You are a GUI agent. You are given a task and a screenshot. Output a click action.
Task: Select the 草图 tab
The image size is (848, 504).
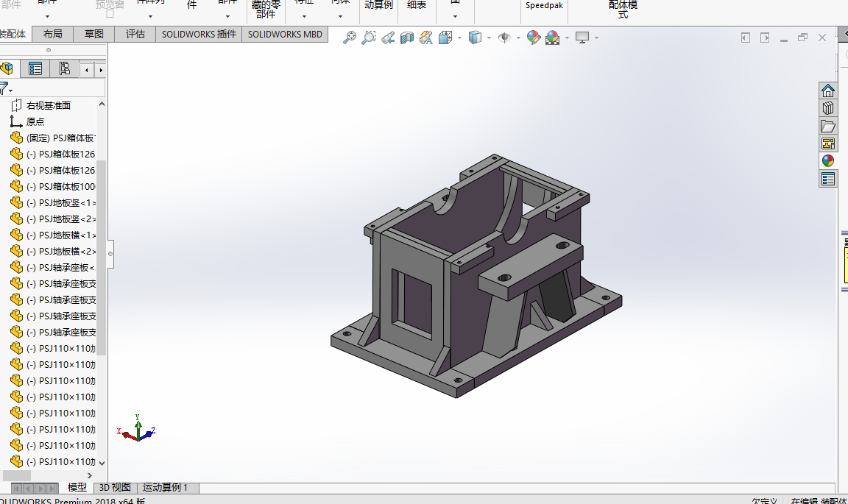pyautogui.click(x=94, y=34)
